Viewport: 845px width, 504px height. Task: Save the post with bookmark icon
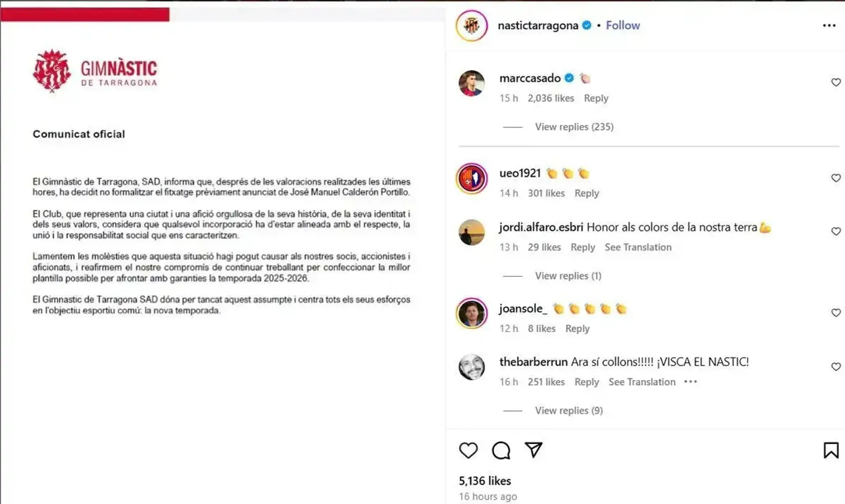pos(831,450)
